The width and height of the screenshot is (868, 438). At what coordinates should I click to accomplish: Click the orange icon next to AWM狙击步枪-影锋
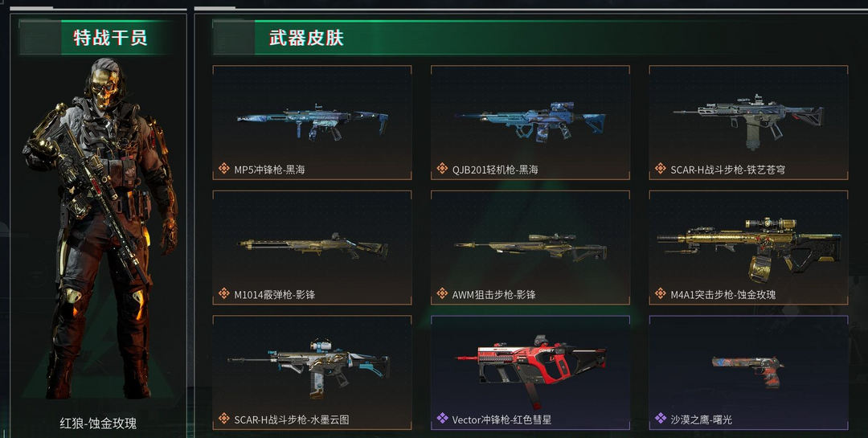442,294
